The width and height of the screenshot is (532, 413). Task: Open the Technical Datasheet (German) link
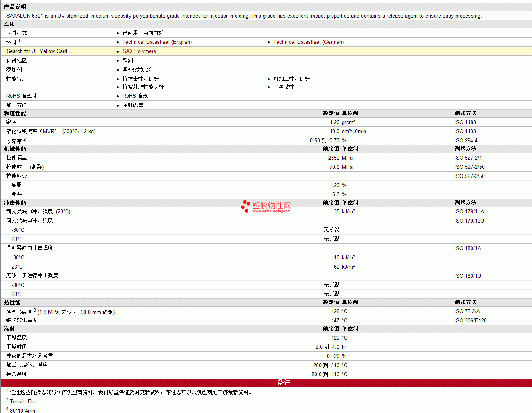[308, 42]
